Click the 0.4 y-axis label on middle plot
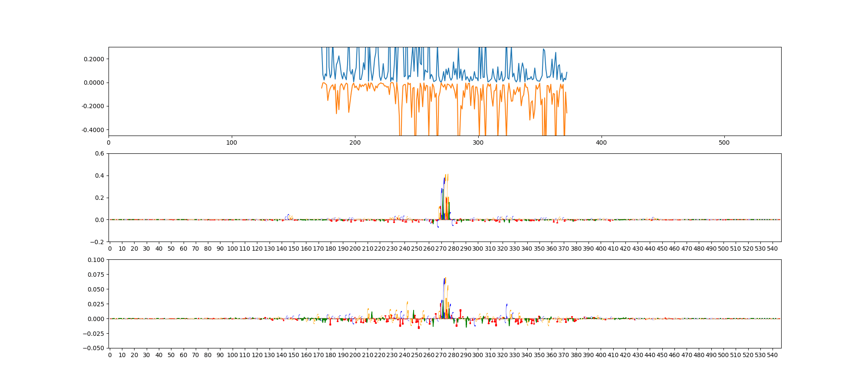868x391 pixels. [99, 176]
